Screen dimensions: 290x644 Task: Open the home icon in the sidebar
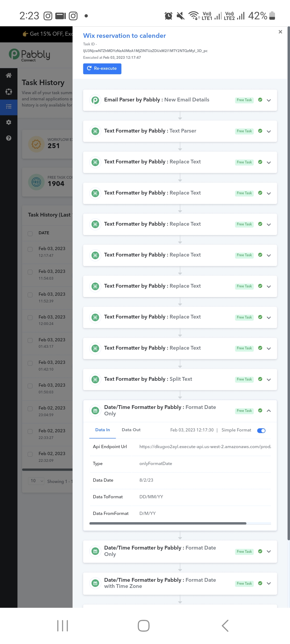click(9, 75)
